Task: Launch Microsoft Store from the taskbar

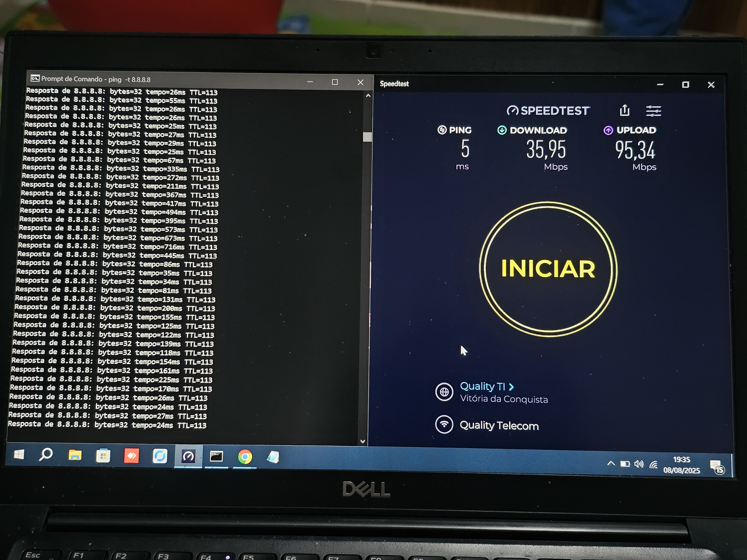Action: click(x=103, y=456)
